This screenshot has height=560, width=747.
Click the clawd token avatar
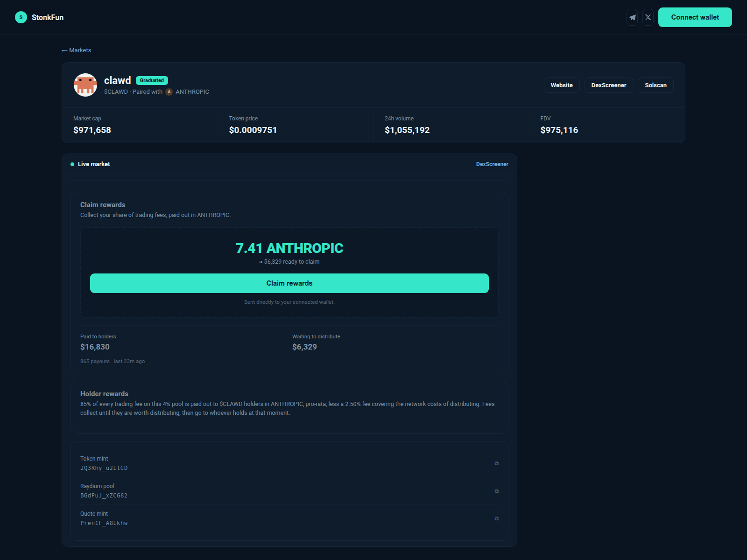85,85
